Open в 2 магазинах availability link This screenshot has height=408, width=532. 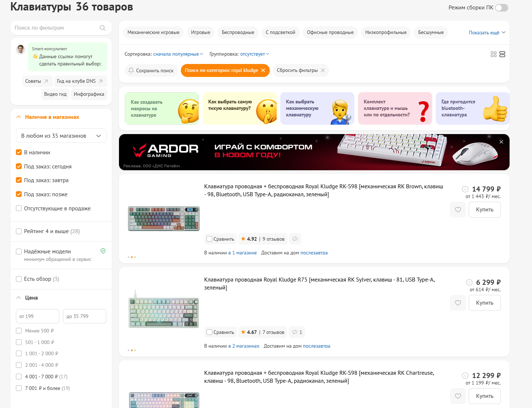pos(244,346)
